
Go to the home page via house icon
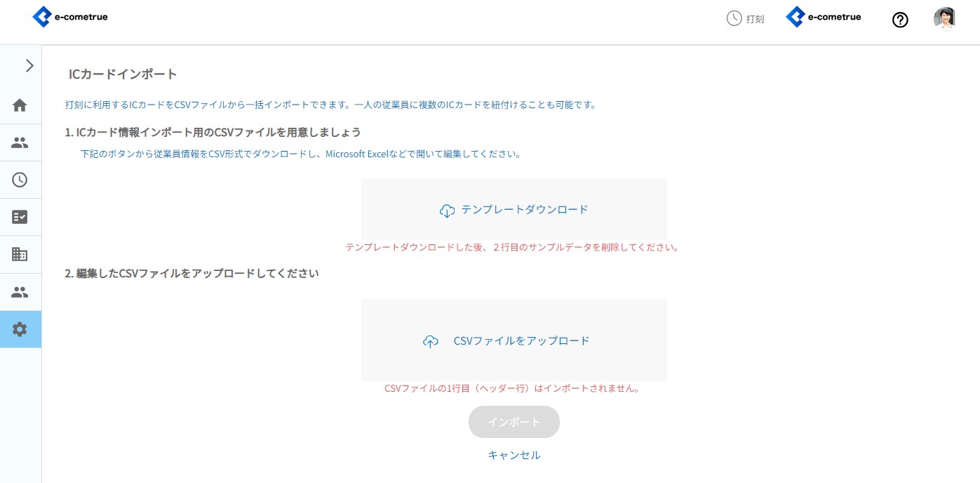click(x=20, y=105)
